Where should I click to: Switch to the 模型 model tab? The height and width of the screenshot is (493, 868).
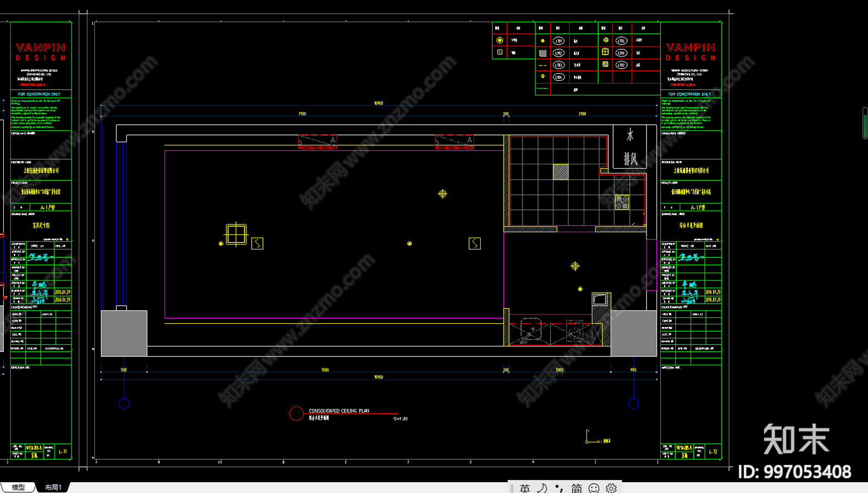point(18,487)
